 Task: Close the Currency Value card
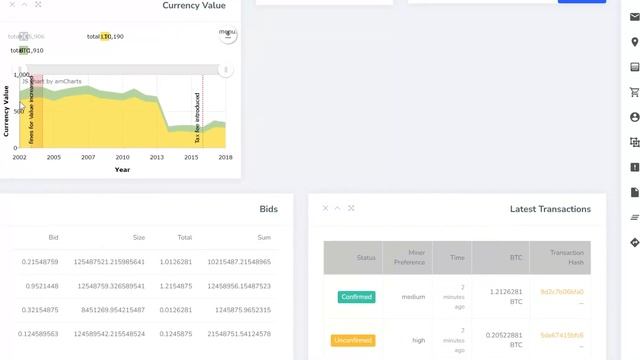[12, 4]
